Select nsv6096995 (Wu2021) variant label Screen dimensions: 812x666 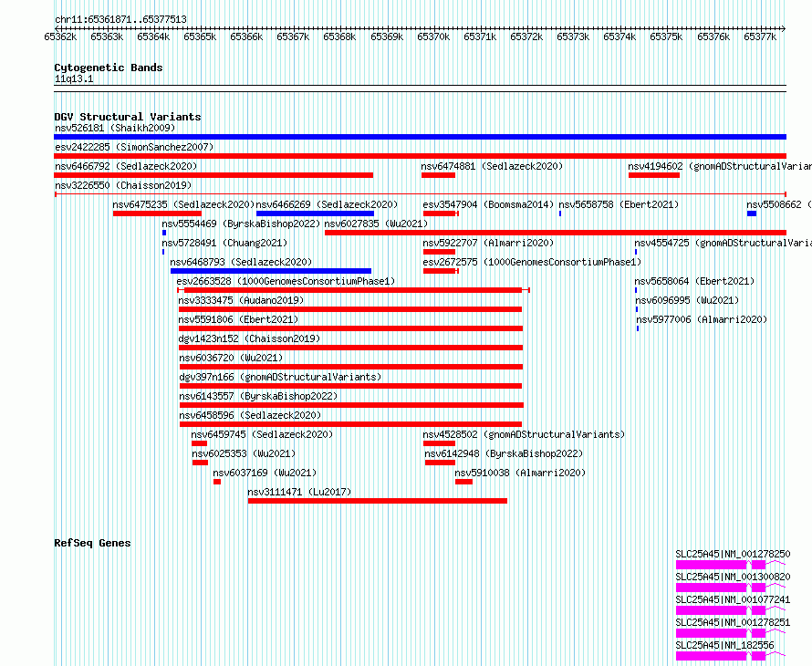coord(687,300)
